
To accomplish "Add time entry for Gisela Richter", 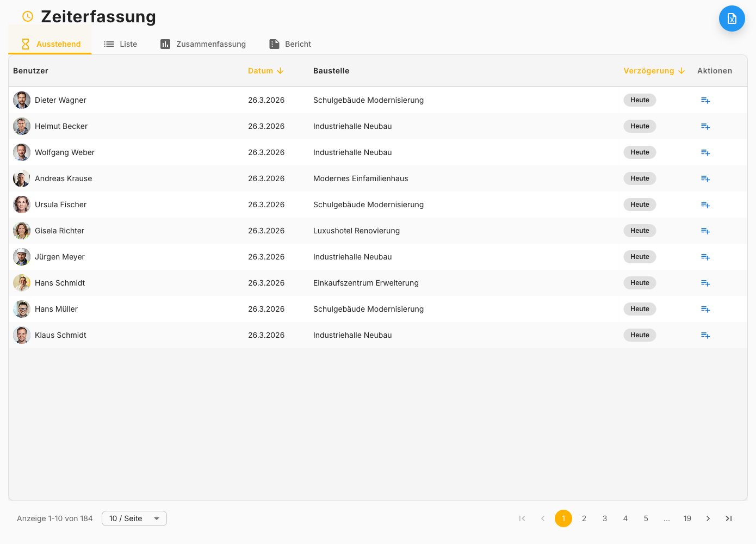I will point(705,231).
